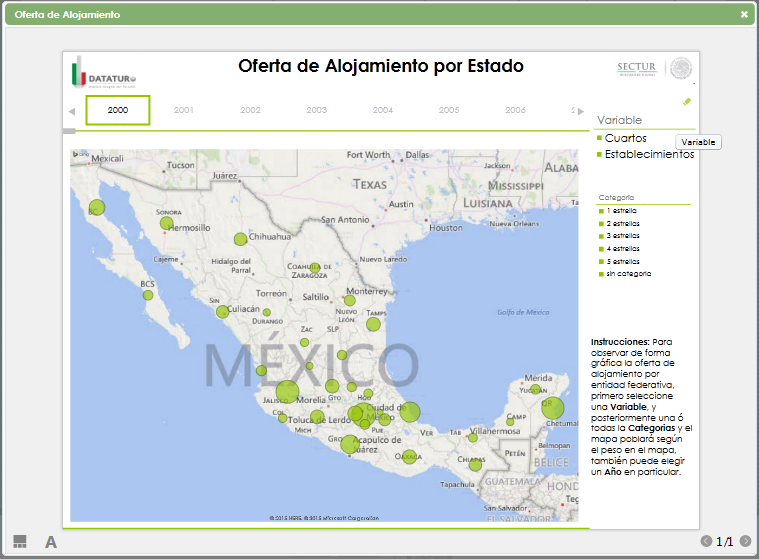Screen dimensions: 759x559
Task: Click the Guerrero bubble near Acapulco
Action: [349, 444]
